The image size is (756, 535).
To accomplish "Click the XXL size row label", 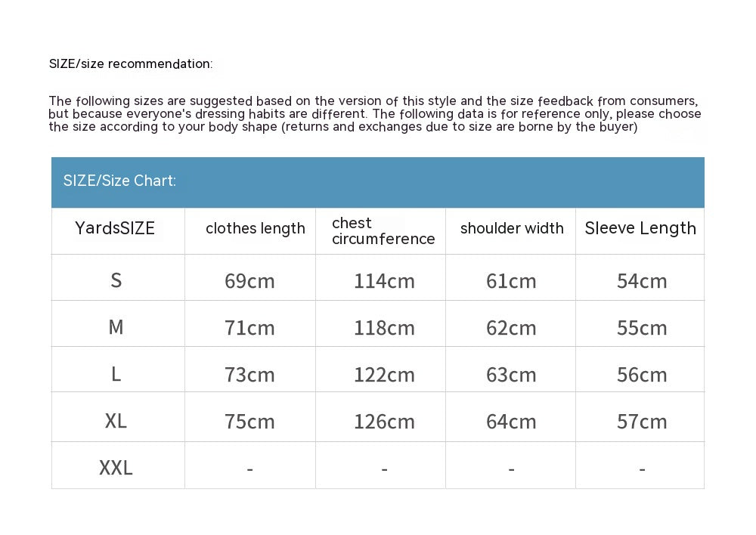I will tap(116, 468).
